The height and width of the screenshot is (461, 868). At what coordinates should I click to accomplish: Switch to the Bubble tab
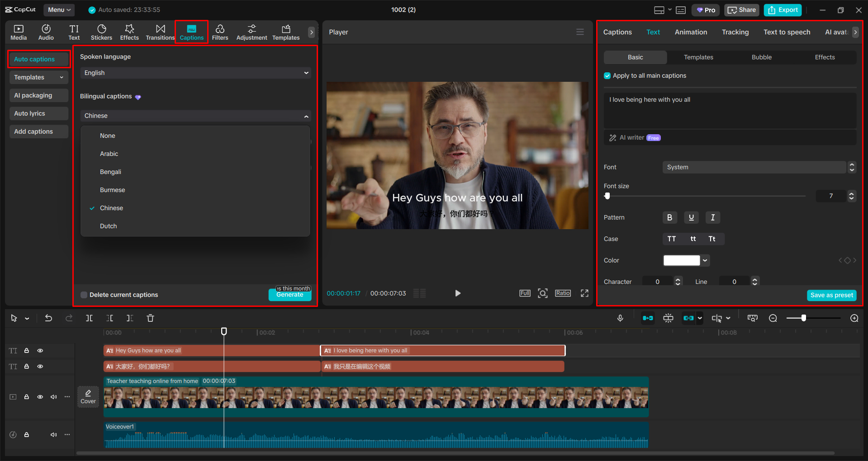(761, 57)
